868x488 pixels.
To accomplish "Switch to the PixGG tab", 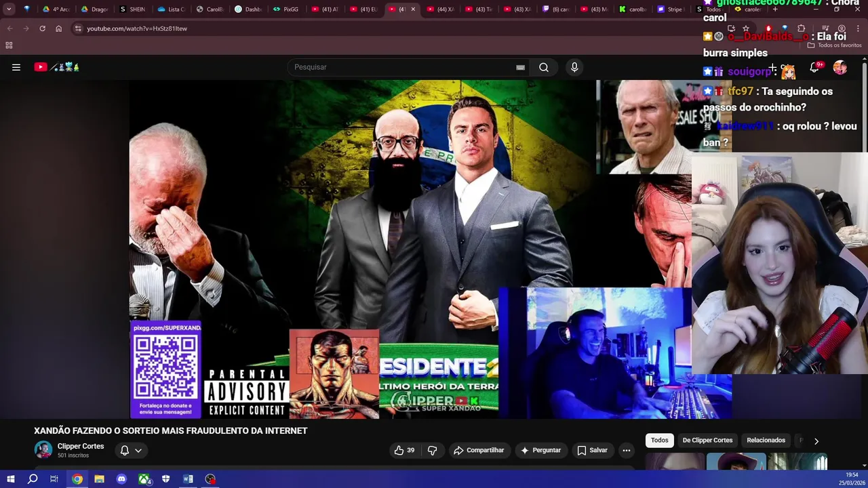I will [x=285, y=9].
